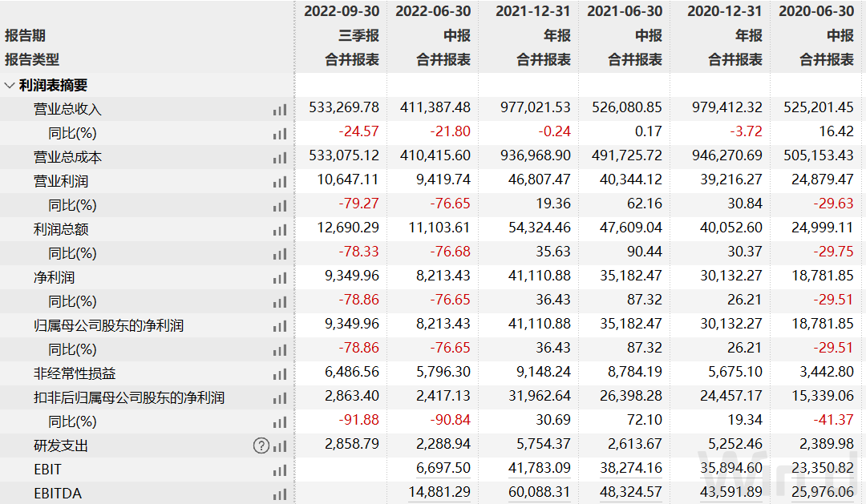Click the 扣非后归属母公司股东的净利润 row label
Viewport: 866px width, 504px height.
click(128, 397)
